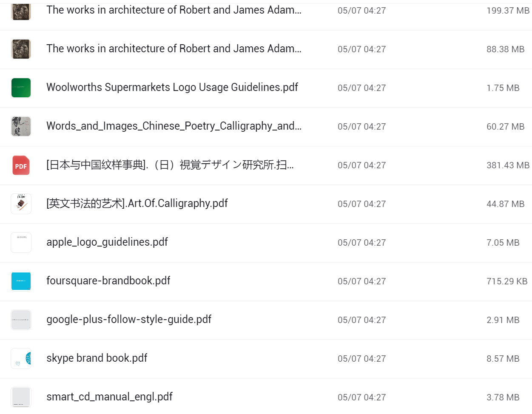
Task: Select Woolworths Supermarkets Logo Usage Guidelines.pdf
Action: coord(172,88)
